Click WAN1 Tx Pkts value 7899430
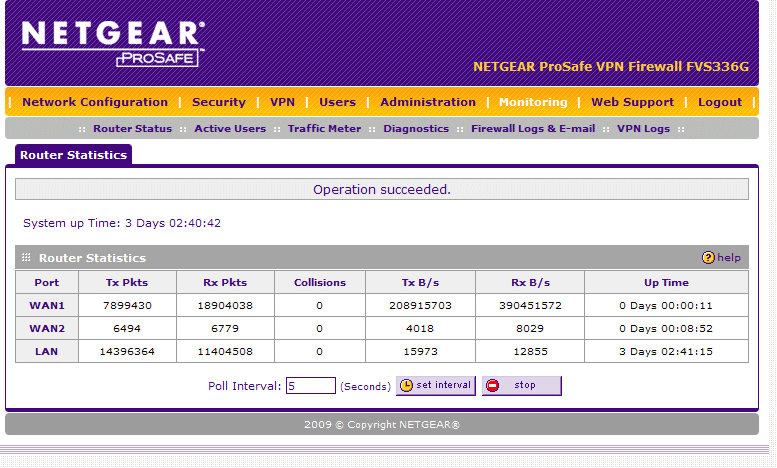Screen dimensions: 777x468 click(x=127, y=305)
